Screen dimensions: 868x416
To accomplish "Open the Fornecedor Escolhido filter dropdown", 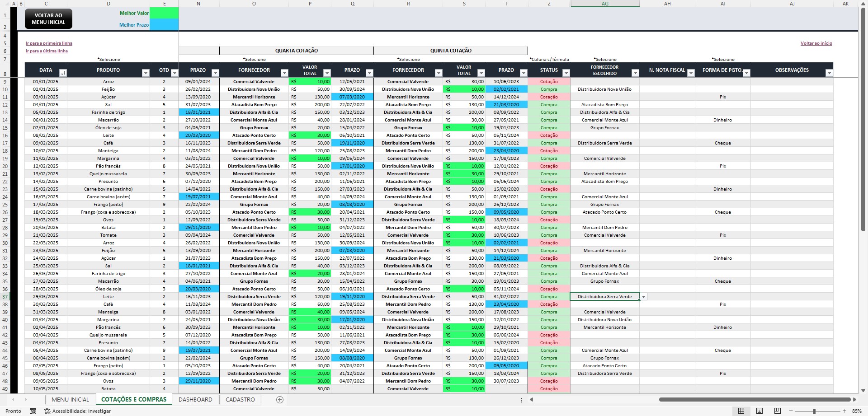I will pyautogui.click(x=635, y=73).
